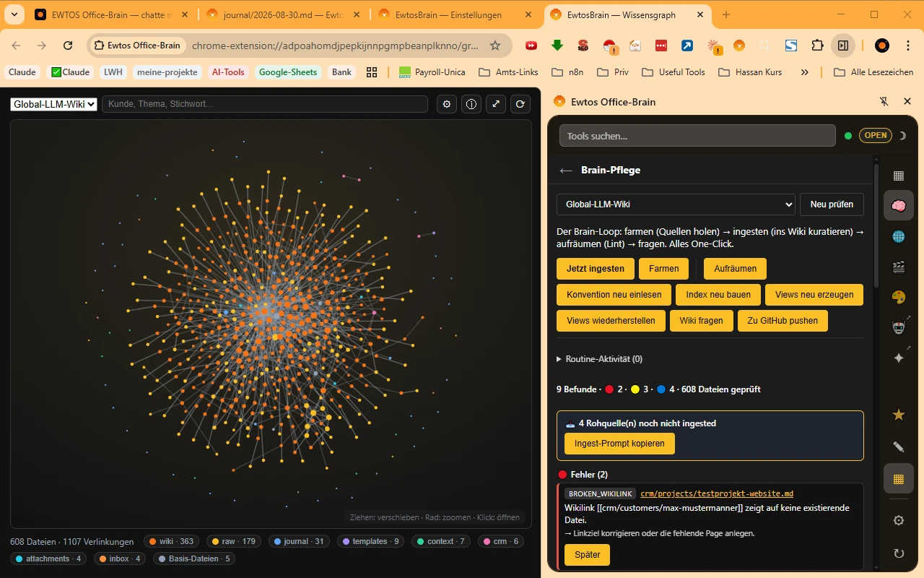Unpin the Ewtos Office-Brain side panel
This screenshot has width=924, height=578.
pos(884,102)
